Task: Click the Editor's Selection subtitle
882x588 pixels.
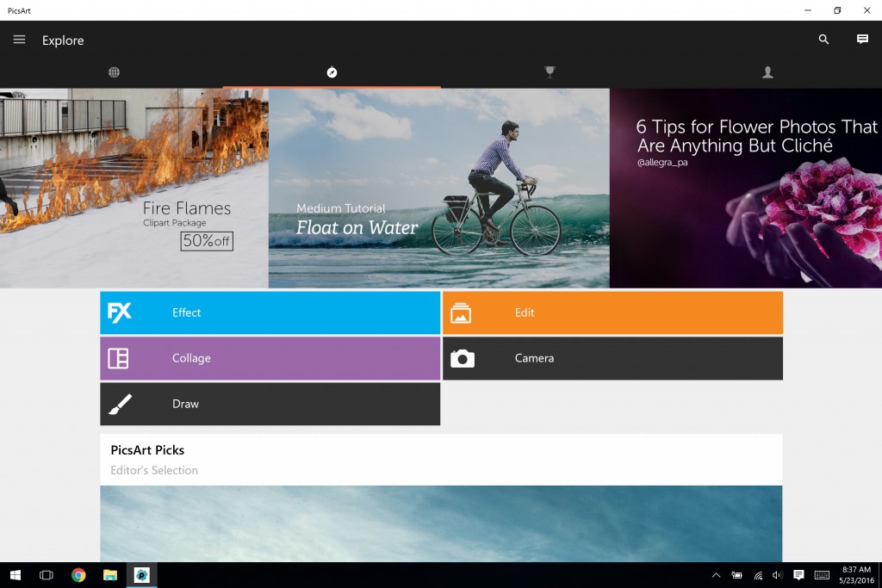Action: click(154, 470)
